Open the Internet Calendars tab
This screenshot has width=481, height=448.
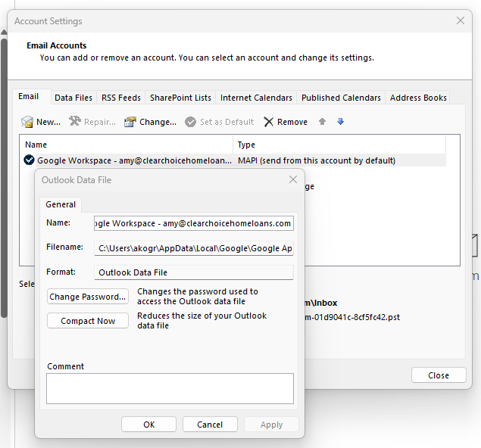[256, 98]
